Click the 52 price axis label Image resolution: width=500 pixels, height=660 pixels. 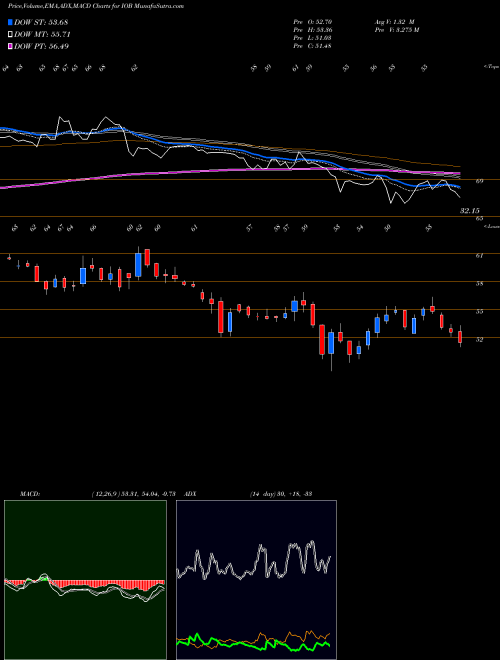coord(479,340)
